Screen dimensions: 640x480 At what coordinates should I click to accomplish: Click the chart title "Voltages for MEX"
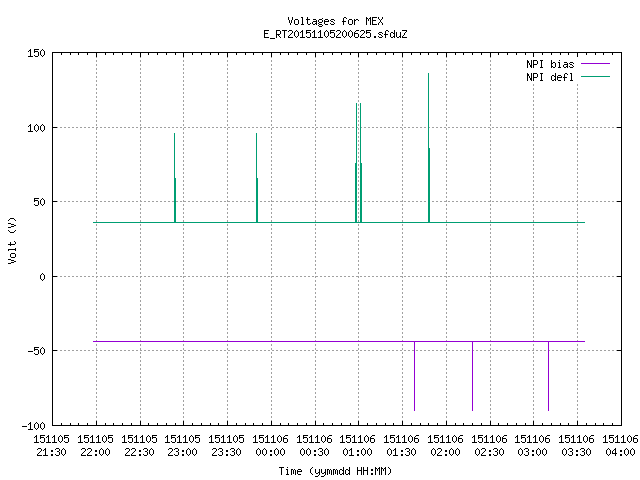[x=335, y=21]
